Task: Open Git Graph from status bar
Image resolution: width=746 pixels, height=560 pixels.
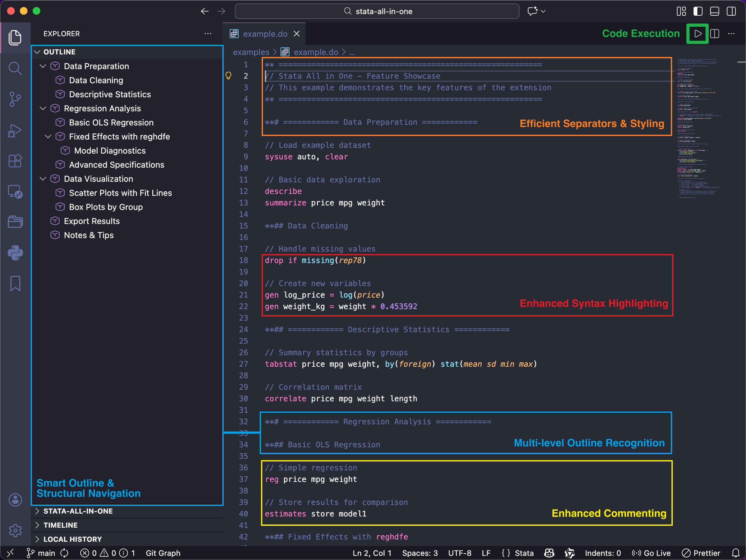Action: [x=163, y=553]
